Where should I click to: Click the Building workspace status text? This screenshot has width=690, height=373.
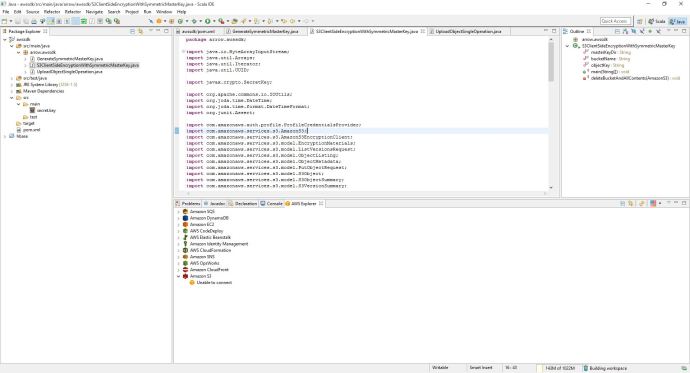(608, 368)
